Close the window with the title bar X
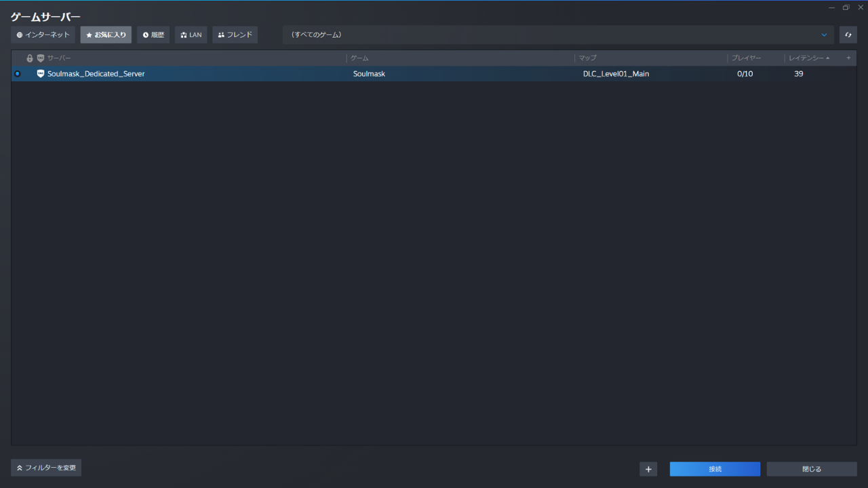Screen dimensions: 868x488 pyautogui.click(x=861, y=7)
